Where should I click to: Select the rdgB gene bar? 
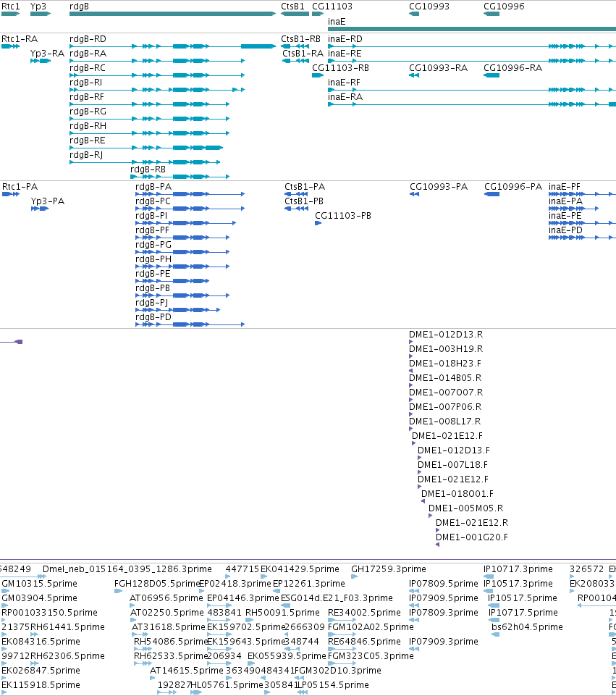coord(172,14)
